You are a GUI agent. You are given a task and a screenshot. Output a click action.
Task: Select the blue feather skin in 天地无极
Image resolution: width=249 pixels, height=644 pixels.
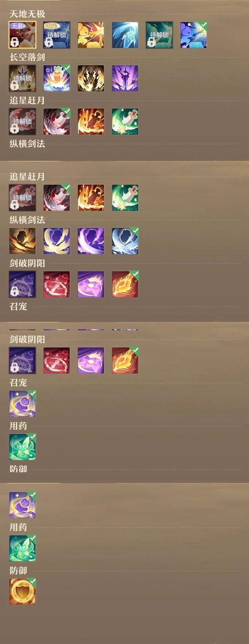(125, 35)
